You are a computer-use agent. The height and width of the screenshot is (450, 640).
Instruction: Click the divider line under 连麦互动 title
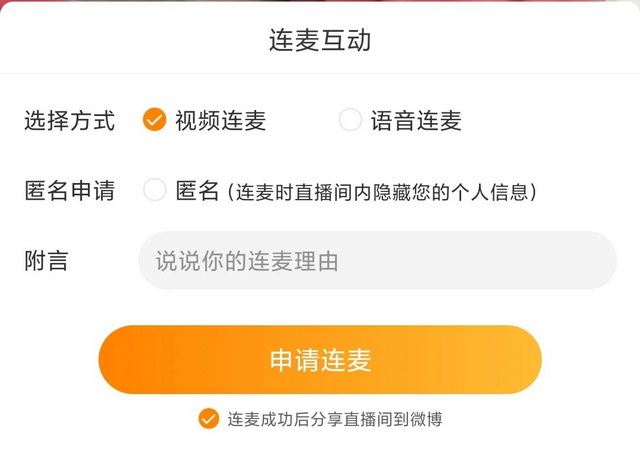point(320,74)
